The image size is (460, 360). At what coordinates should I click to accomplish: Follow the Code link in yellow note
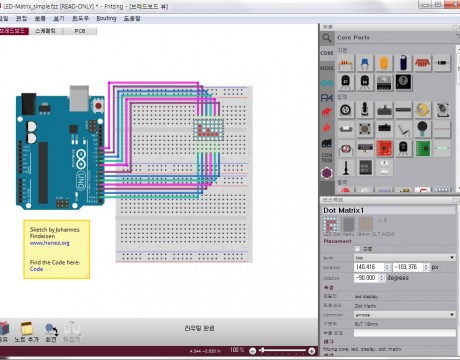tap(36, 269)
